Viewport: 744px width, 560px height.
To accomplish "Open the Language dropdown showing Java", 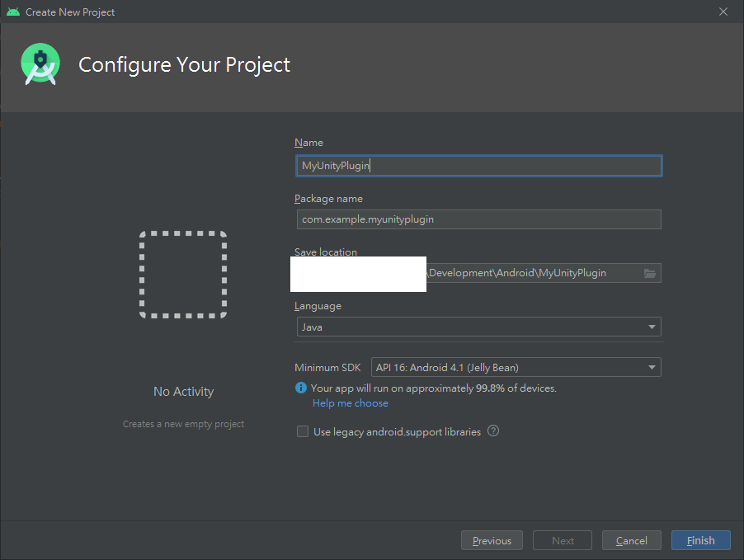I will (x=478, y=327).
